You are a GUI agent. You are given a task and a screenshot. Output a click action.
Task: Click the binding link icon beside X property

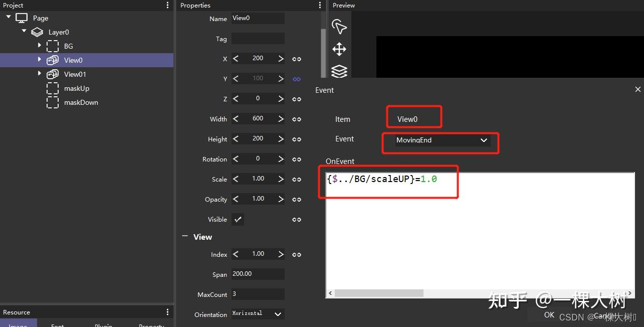point(296,59)
